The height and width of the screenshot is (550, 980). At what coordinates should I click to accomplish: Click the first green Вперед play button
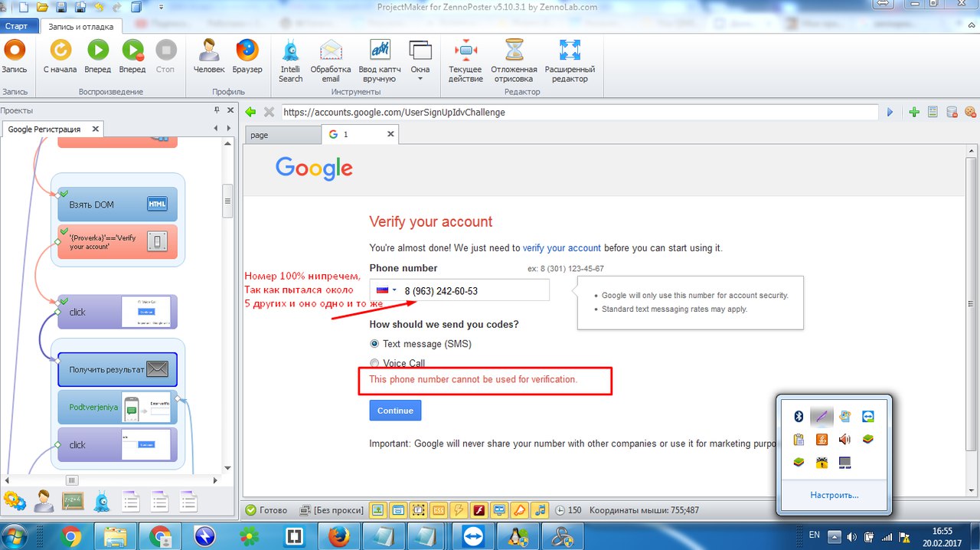click(97, 57)
